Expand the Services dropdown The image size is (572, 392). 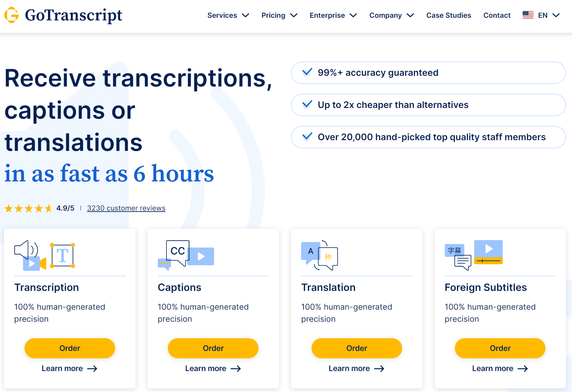click(228, 15)
